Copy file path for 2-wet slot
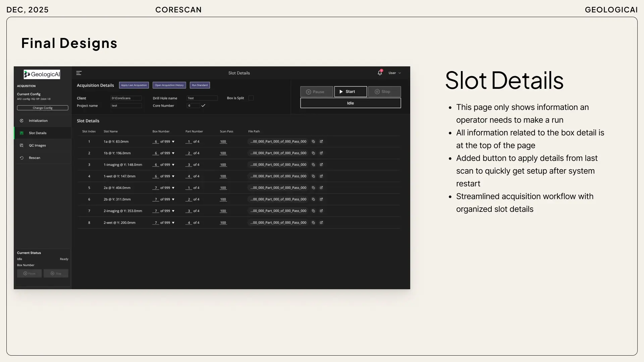The height and width of the screenshot is (362, 644). [x=313, y=223]
